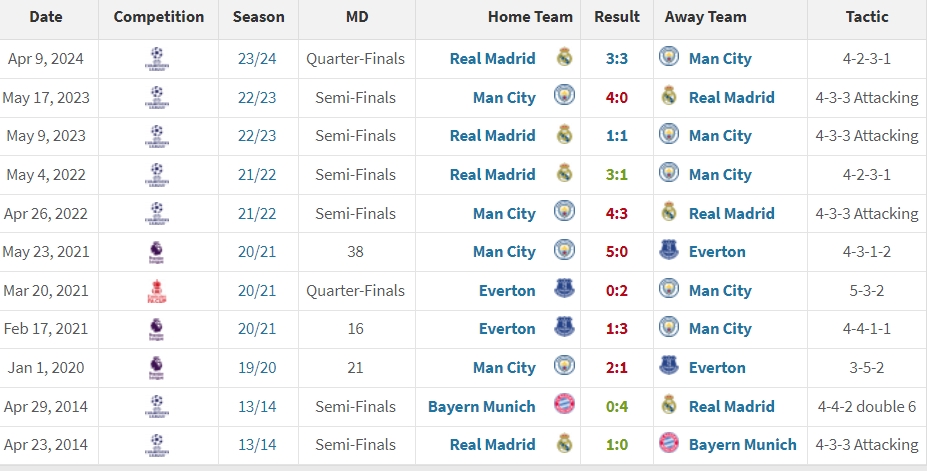The image size is (927, 471).
Task: Click the Tactic column header
Action: [866, 17]
